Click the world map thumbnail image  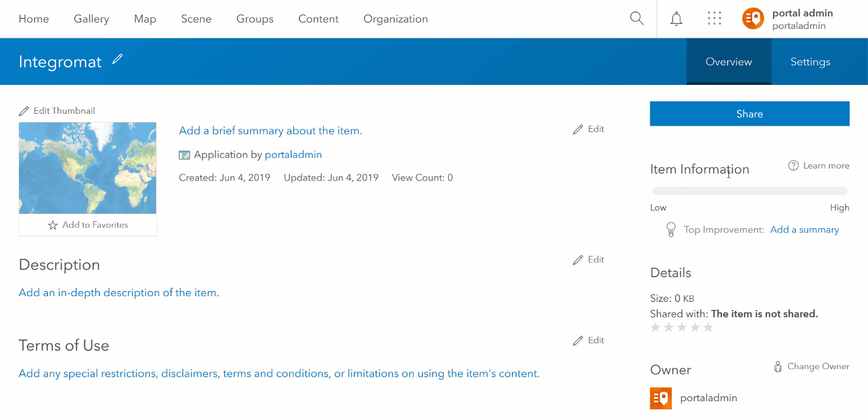tap(87, 168)
